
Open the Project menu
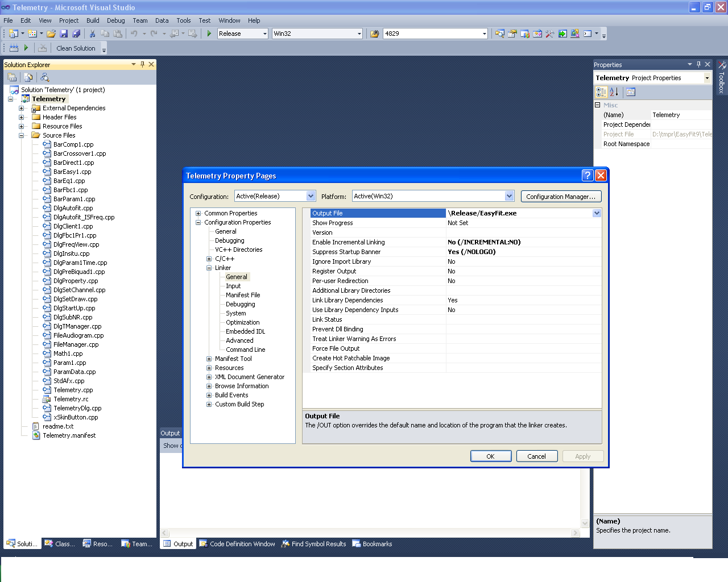(x=69, y=20)
